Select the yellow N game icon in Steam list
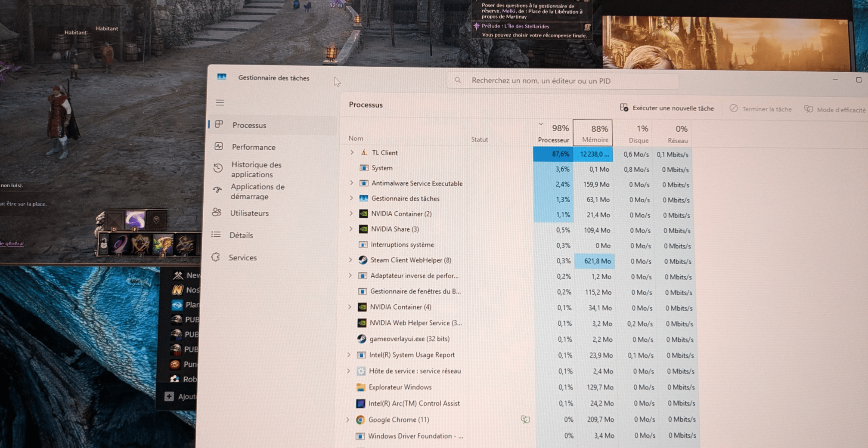 click(177, 290)
